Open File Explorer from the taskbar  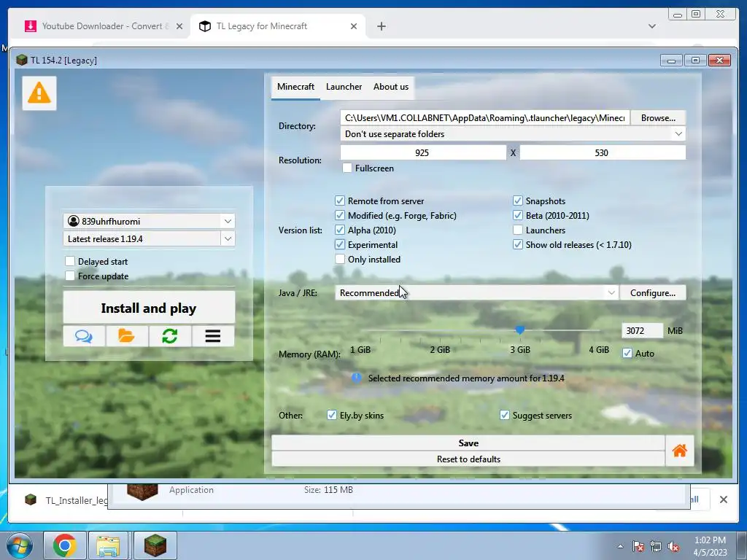(x=108, y=545)
